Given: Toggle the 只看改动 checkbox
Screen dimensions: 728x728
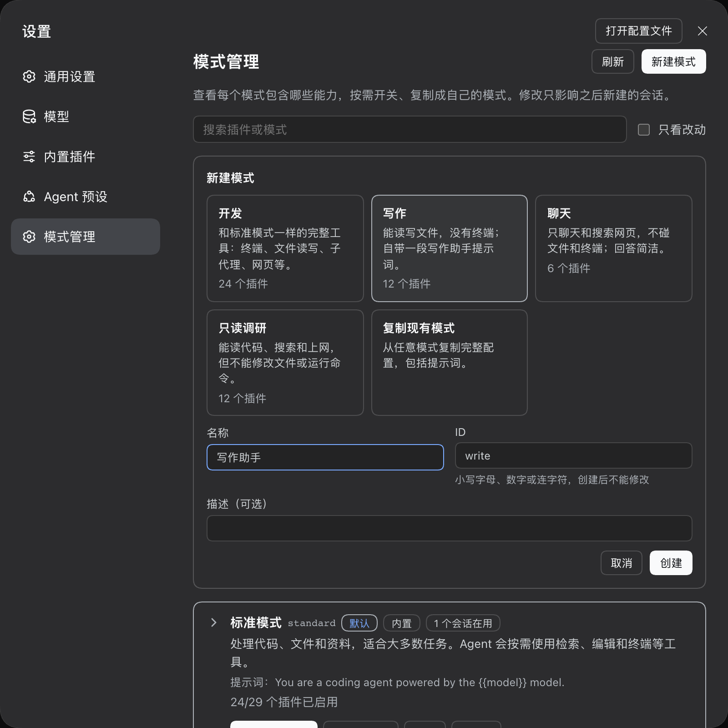Looking at the screenshot, I should (x=644, y=130).
